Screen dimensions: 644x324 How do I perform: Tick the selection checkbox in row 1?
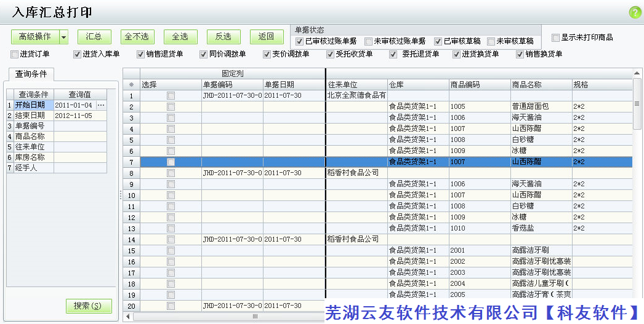tap(171, 95)
